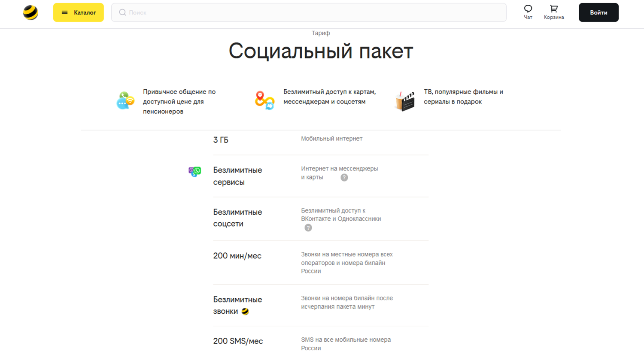
Task: Click the text Безлимитный доступ к картам, мессенджерам
Action: point(329,97)
